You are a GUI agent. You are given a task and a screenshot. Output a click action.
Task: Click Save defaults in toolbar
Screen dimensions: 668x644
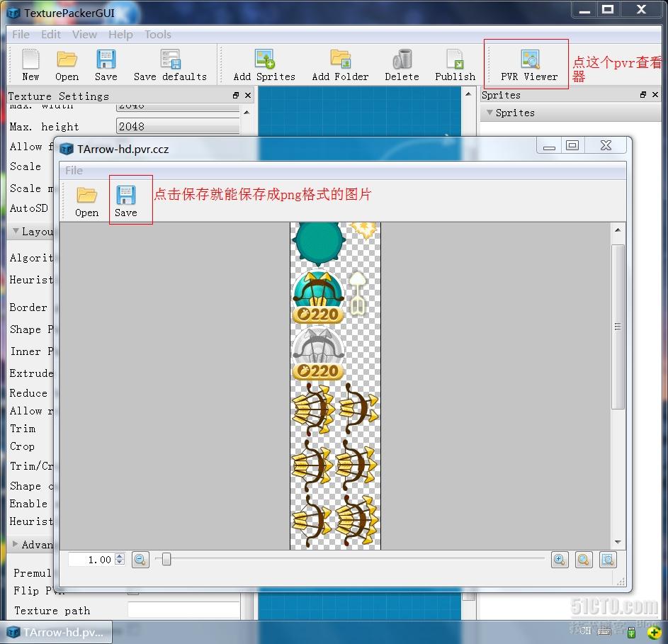pyautogui.click(x=171, y=64)
